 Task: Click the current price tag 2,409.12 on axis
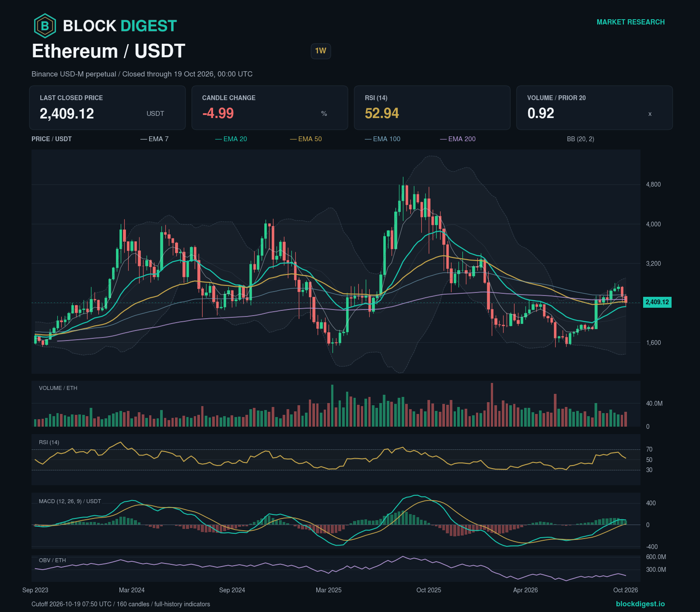pyautogui.click(x=657, y=302)
